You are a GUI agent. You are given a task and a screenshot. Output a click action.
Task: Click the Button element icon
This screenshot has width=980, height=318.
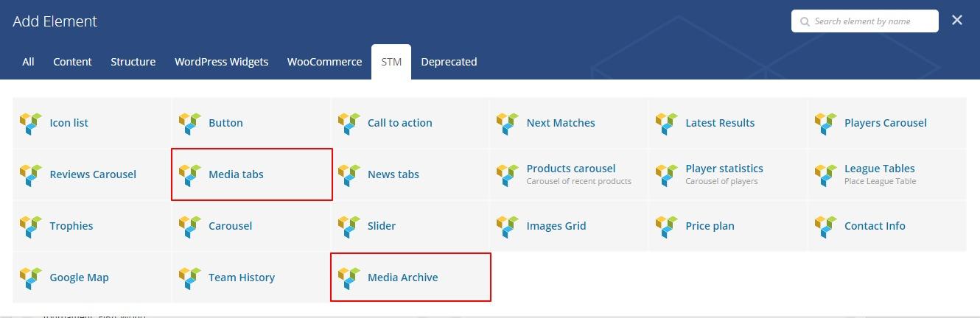point(190,123)
